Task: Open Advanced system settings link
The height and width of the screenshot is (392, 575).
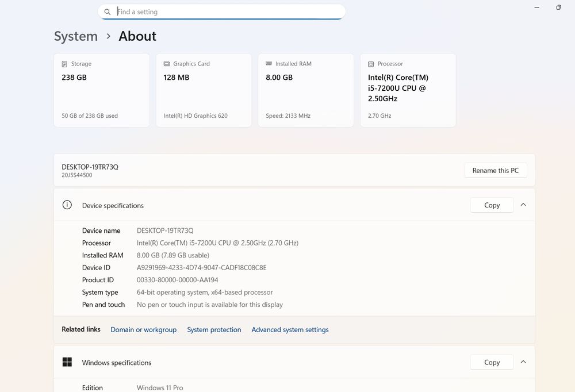Action: [290, 330]
